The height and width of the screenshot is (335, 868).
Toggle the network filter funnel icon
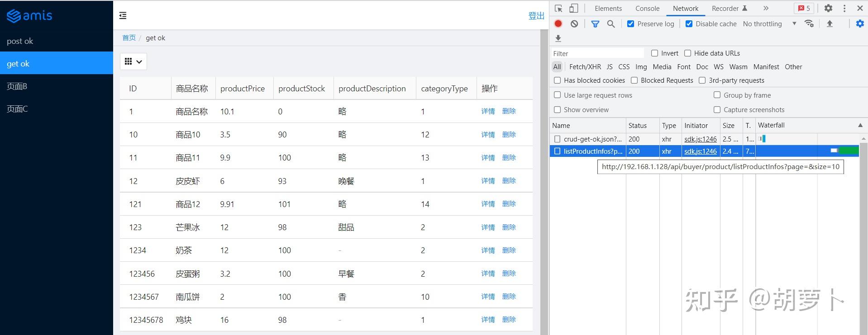click(x=595, y=24)
